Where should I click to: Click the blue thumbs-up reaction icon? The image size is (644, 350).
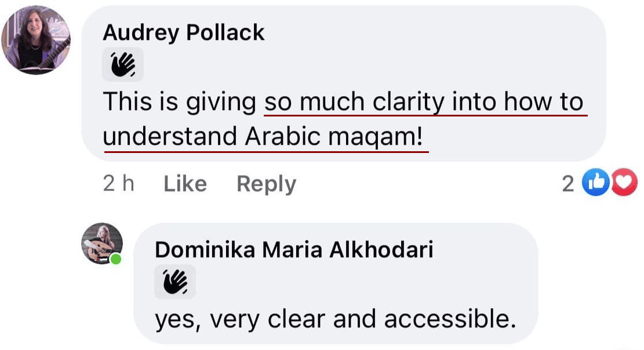(x=595, y=182)
